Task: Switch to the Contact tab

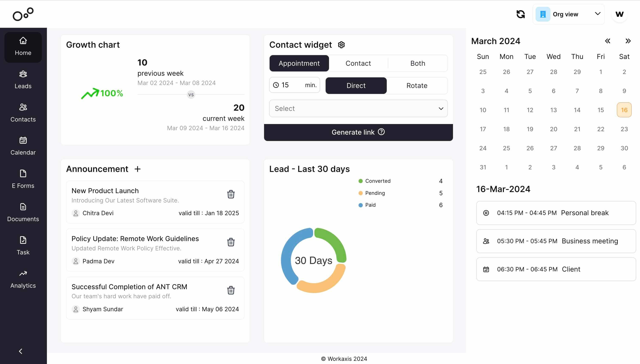Action: [x=358, y=63]
